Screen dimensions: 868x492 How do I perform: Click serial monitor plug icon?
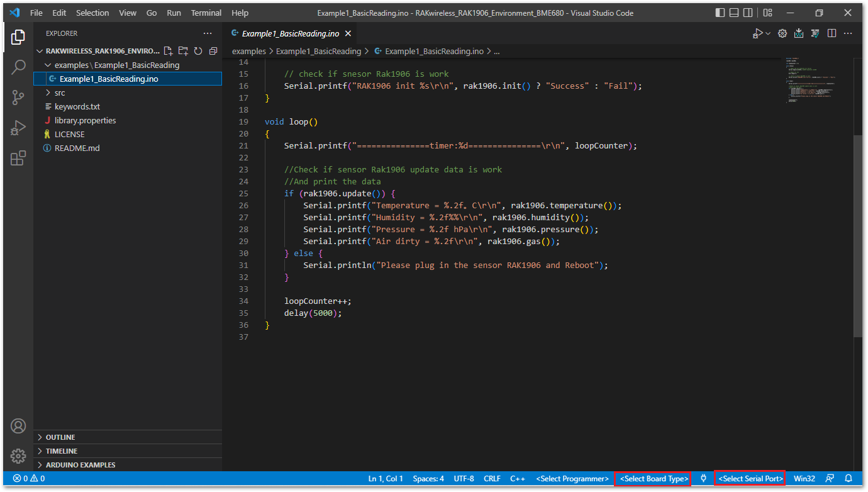(703, 479)
